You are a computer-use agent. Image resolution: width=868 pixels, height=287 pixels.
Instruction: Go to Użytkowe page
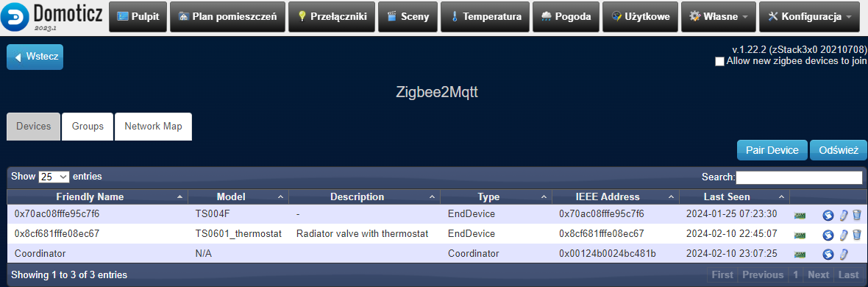pyautogui.click(x=640, y=17)
